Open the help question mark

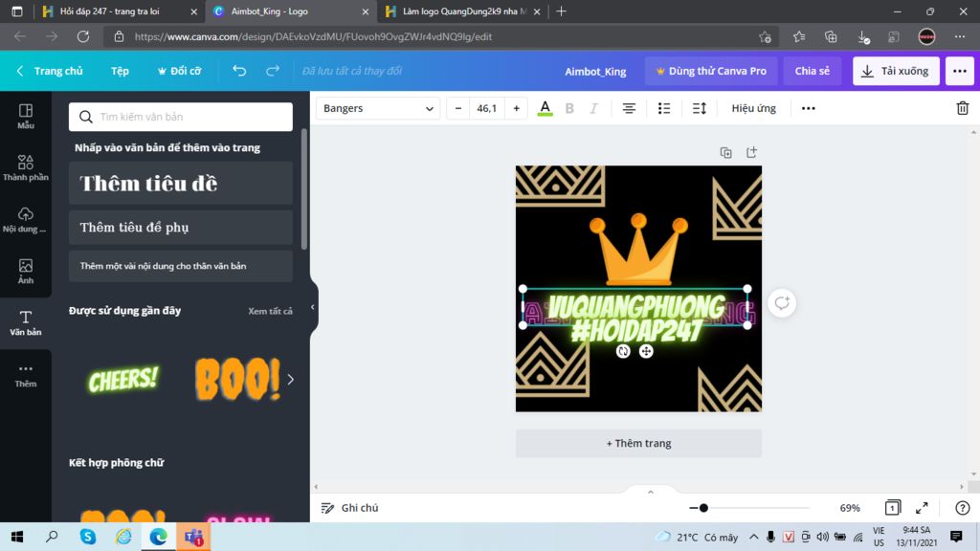pyautogui.click(x=963, y=508)
